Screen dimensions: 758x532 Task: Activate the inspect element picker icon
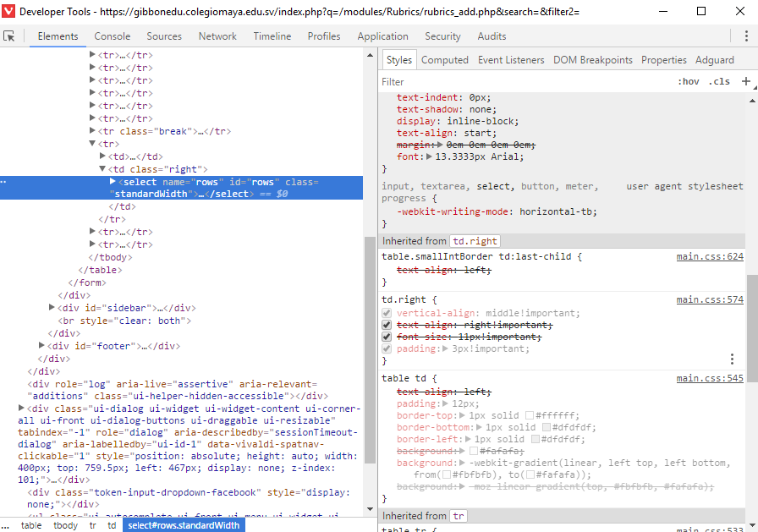pyautogui.click(x=9, y=36)
